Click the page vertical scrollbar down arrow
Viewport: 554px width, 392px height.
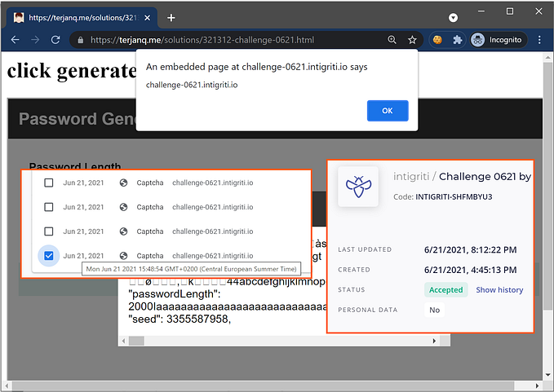[548, 375]
